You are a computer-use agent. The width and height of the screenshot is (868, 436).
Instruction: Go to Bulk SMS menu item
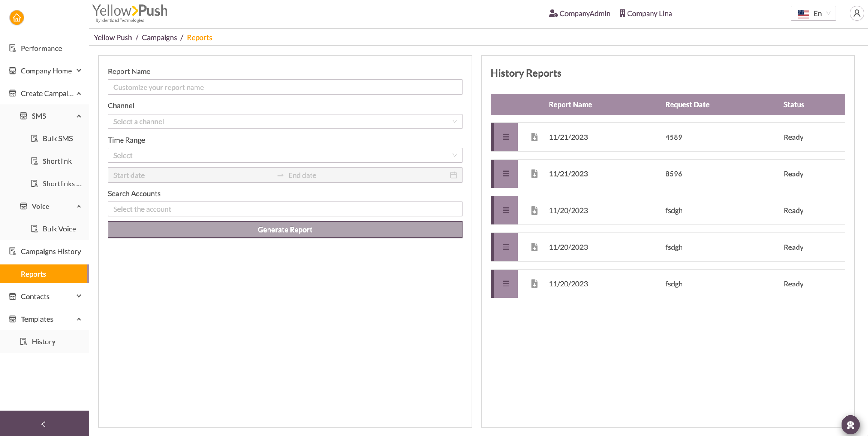57,138
